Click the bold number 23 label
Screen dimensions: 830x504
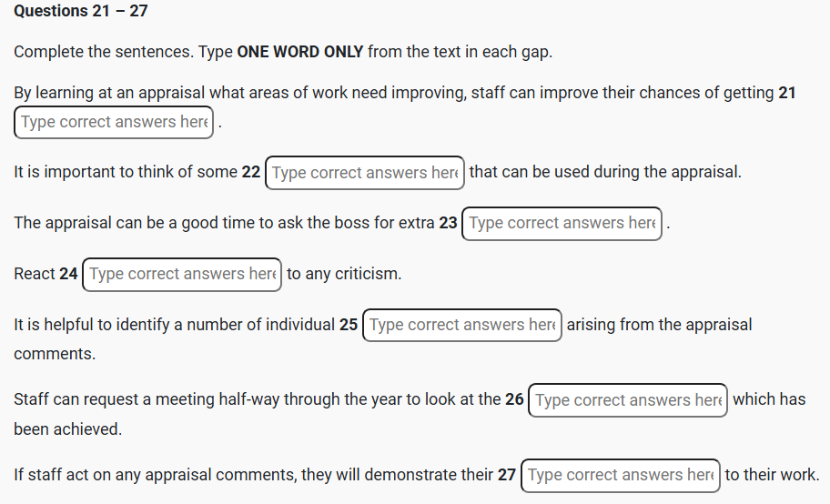(448, 223)
